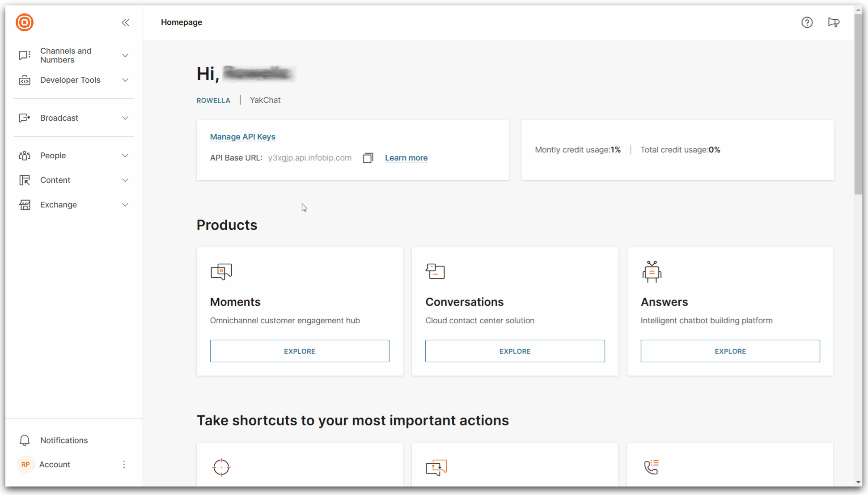The width and height of the screenshot is (868, 495).
Task: Click the Moments card heading
Action: click(x=235, y=302)
